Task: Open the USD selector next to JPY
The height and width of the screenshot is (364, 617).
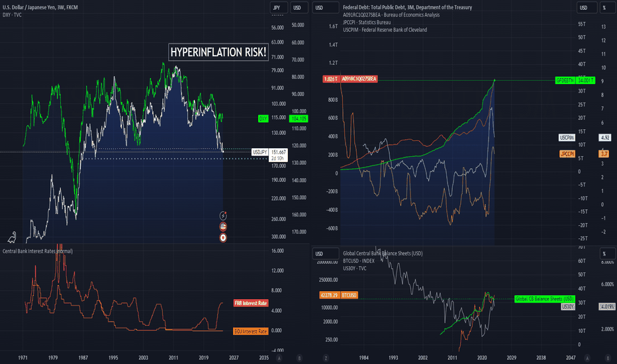Action: [299, 8]
